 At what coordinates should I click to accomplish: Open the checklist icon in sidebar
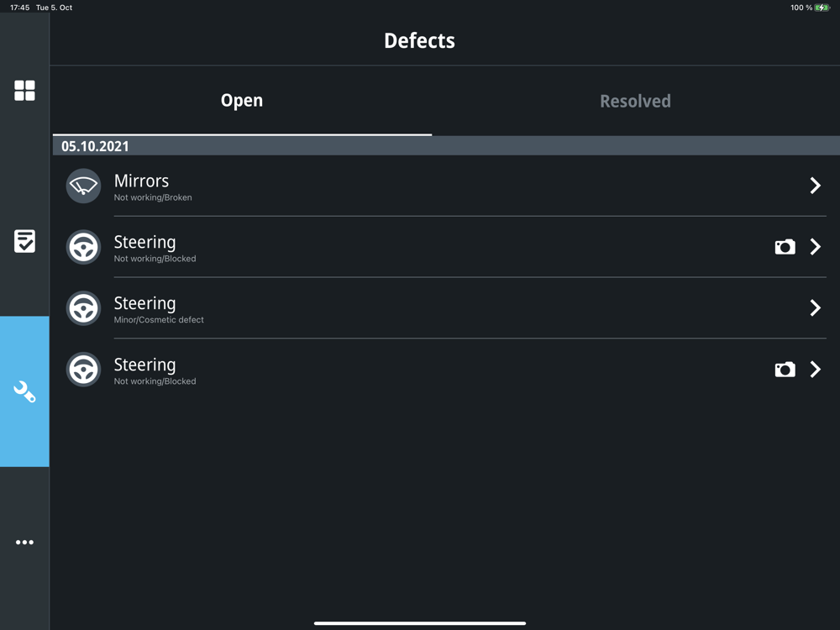click(x=24, y=241)
